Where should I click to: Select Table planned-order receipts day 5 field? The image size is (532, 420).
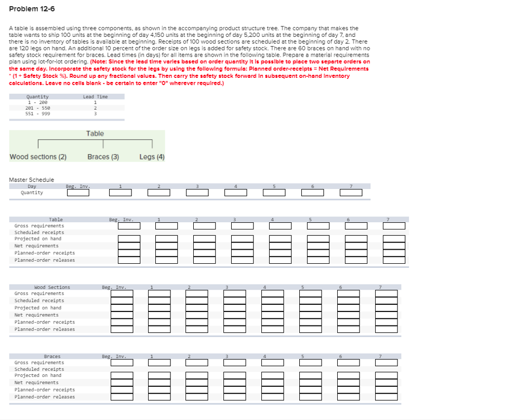pos(318,253)
